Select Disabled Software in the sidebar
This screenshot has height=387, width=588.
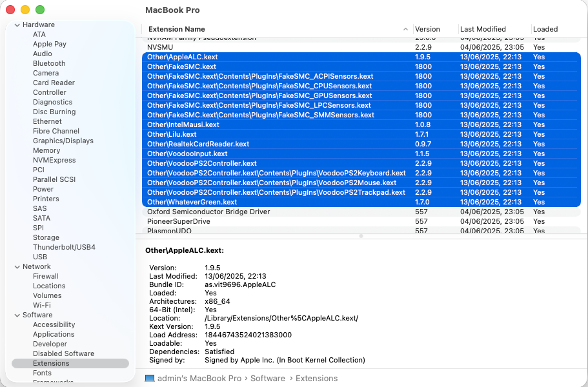coord(64,353)
